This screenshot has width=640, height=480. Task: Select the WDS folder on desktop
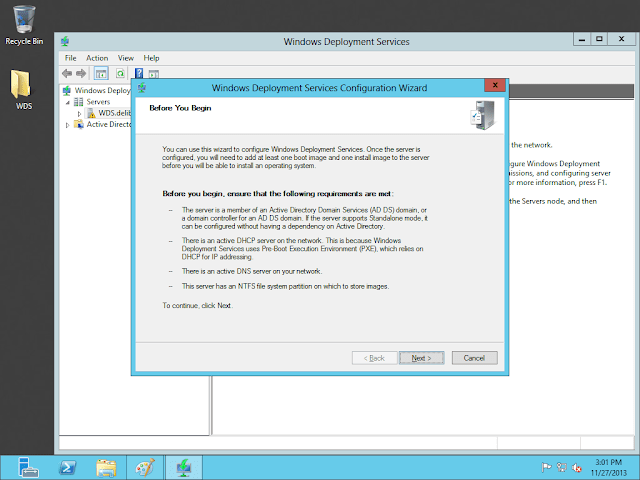coord(23,88)
